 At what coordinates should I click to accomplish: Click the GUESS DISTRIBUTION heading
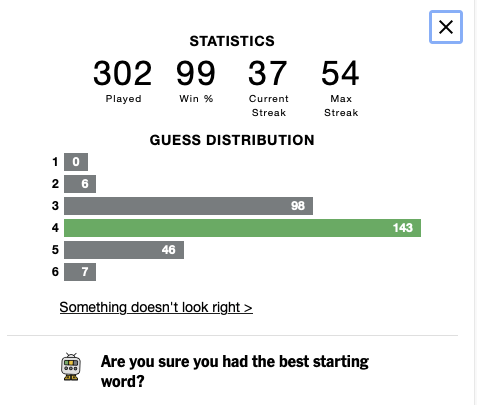232,140
